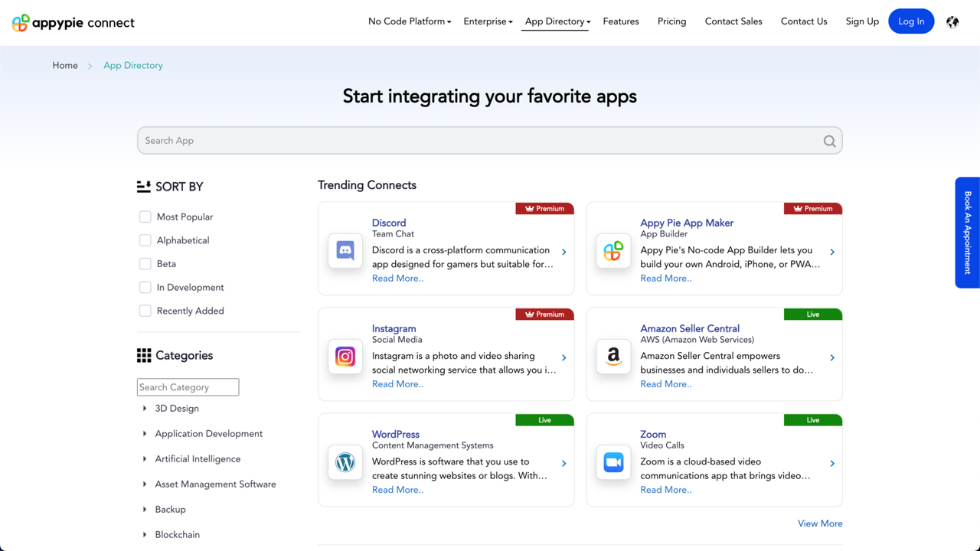Image resolution: width=980 pixels, height=551 pixels.
Task: Click the Premium badge on Instagram card
Action: [545, 314]
